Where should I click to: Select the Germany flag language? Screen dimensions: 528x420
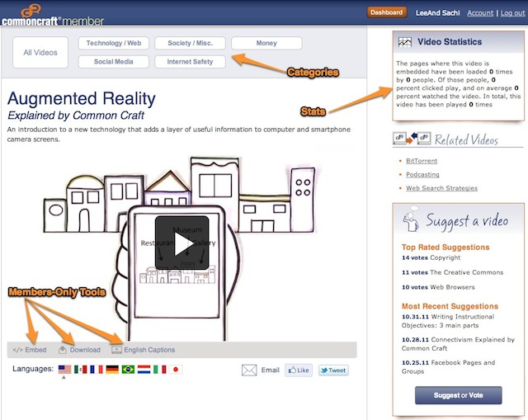(x=112, y=370)
